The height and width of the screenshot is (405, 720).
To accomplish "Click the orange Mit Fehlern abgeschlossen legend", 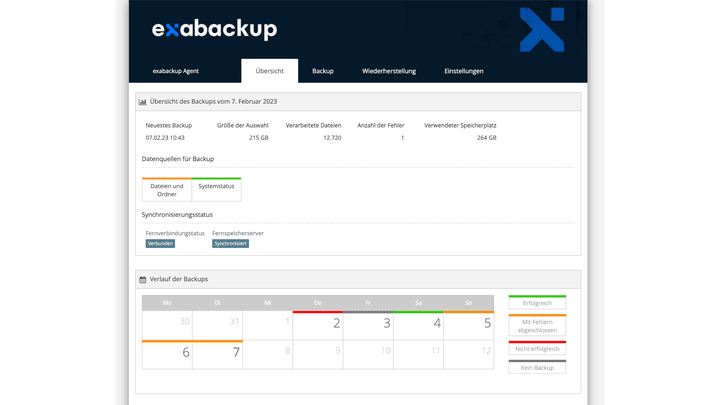I will pyautogui.click(x=537, y=325).
